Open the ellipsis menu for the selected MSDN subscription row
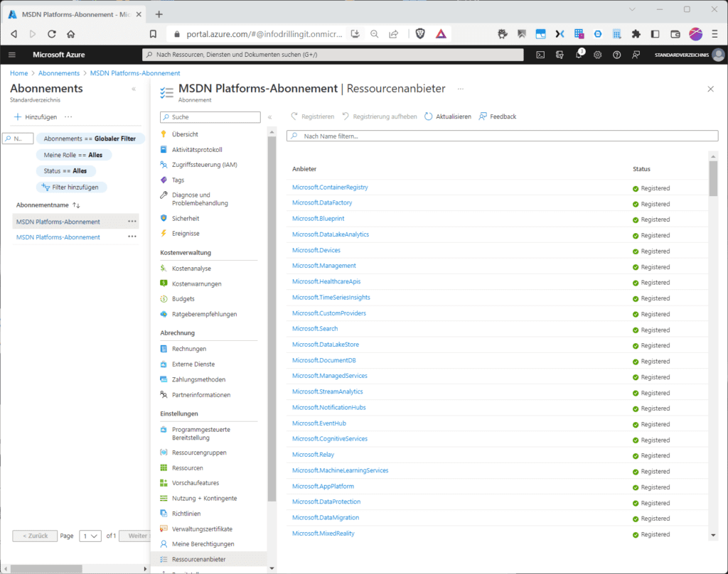Screen dimensions: 728x574 (132, 222)
